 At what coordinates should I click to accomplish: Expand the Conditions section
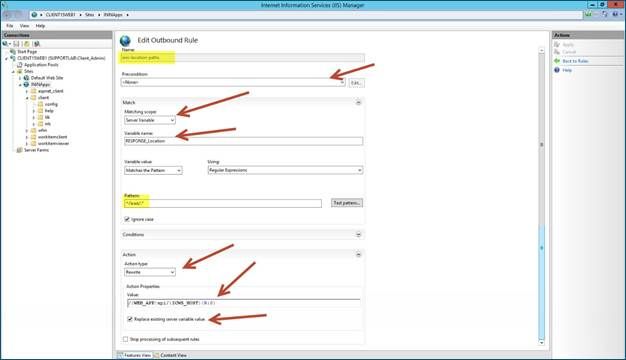click(x=358, y=235)
